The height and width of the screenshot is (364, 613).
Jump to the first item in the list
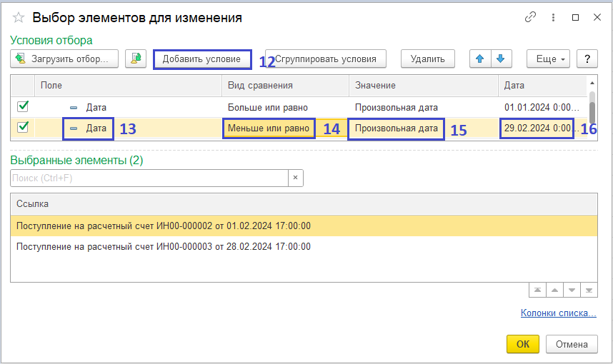536,290
